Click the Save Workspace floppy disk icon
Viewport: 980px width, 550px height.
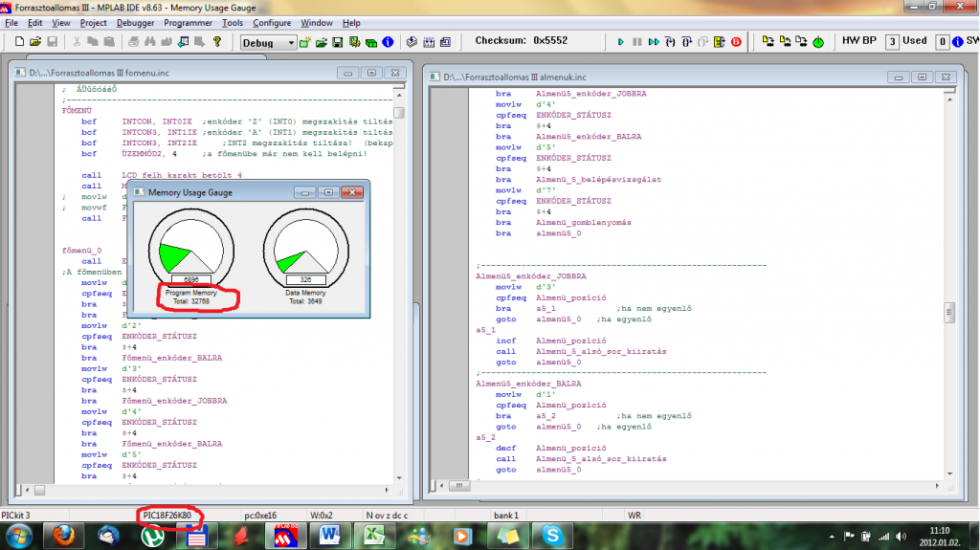pos(338,42)
